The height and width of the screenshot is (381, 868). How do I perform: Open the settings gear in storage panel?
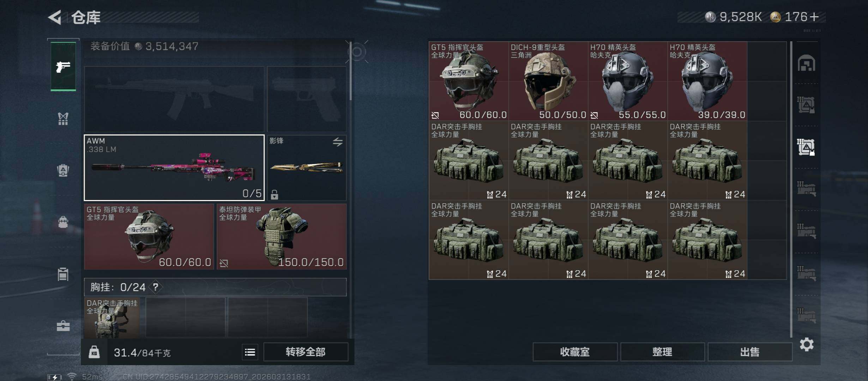(x=807, y=344)
